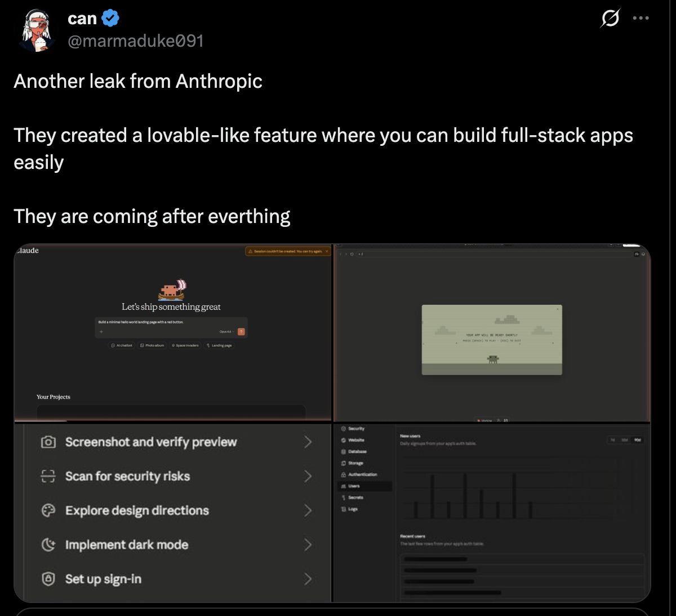The image size is (676, 616).
Task: Open the user profile avatar
Action: pyautogui.click(x=37, y=30)
